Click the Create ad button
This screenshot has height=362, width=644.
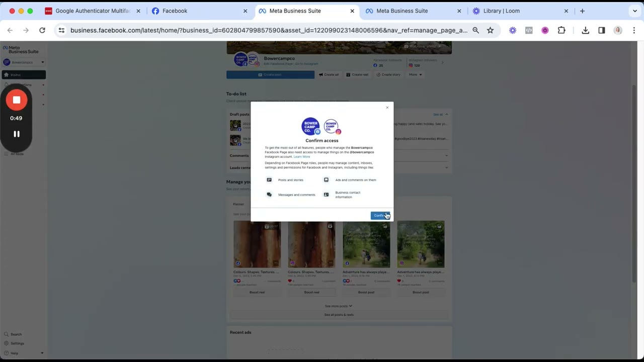coord(329,75)
